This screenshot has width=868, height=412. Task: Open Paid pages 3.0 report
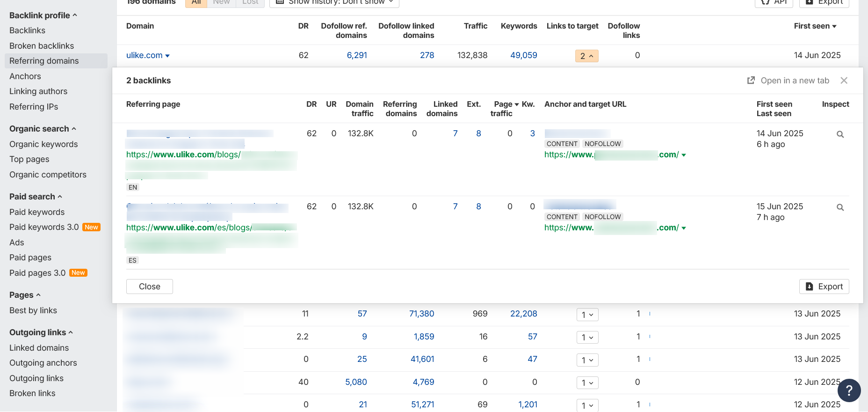(x=37, y=273)
